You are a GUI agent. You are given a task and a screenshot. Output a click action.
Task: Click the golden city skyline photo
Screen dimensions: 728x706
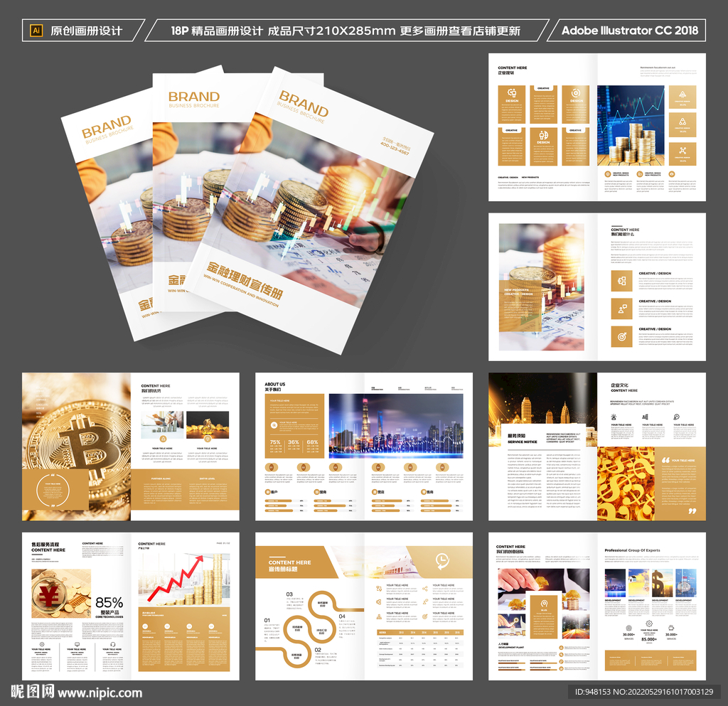(542, 410)
